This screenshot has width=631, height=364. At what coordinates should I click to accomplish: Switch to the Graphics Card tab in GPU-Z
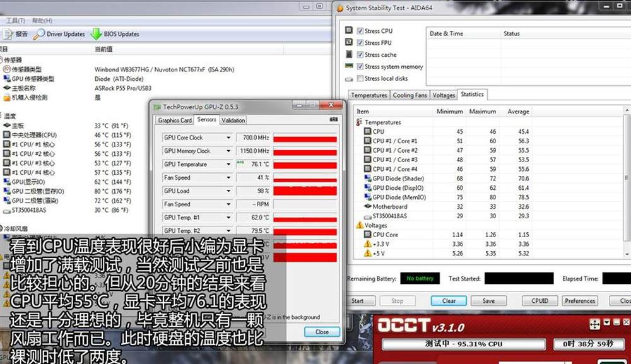pos(175,120)
